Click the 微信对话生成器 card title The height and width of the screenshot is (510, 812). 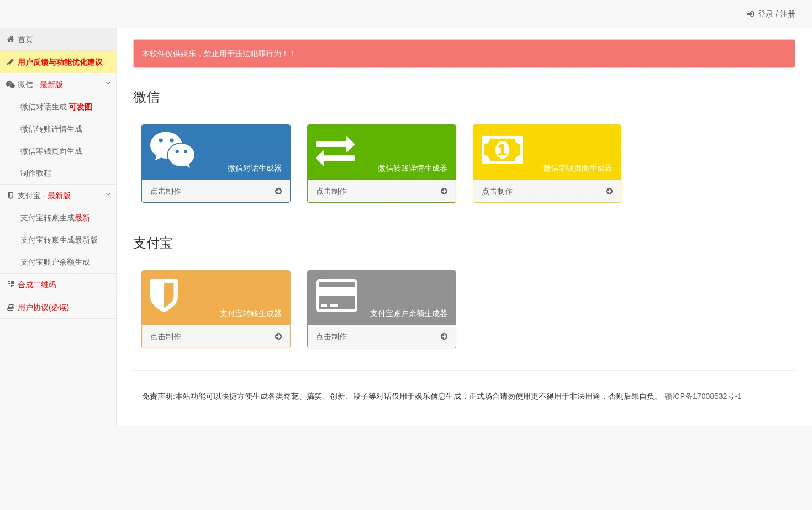click(255, 168)
